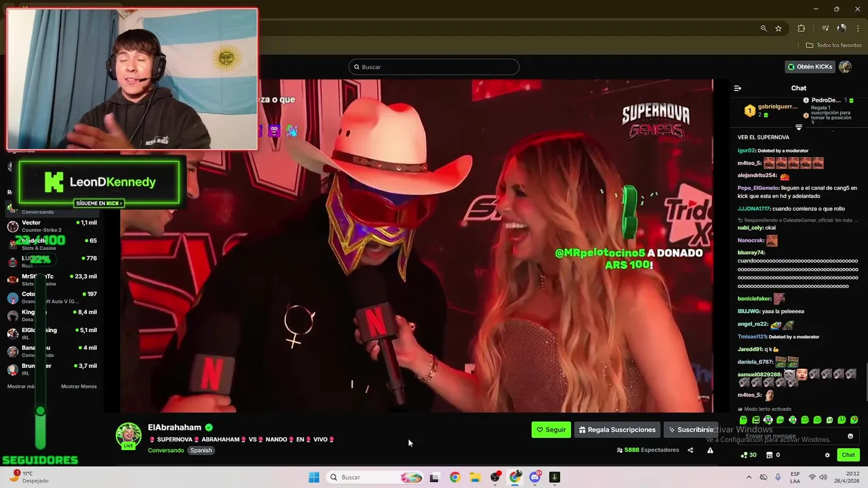Click username angel_ro22 in chat
Viewport: 868px width, 488px height.
(753, 324)
